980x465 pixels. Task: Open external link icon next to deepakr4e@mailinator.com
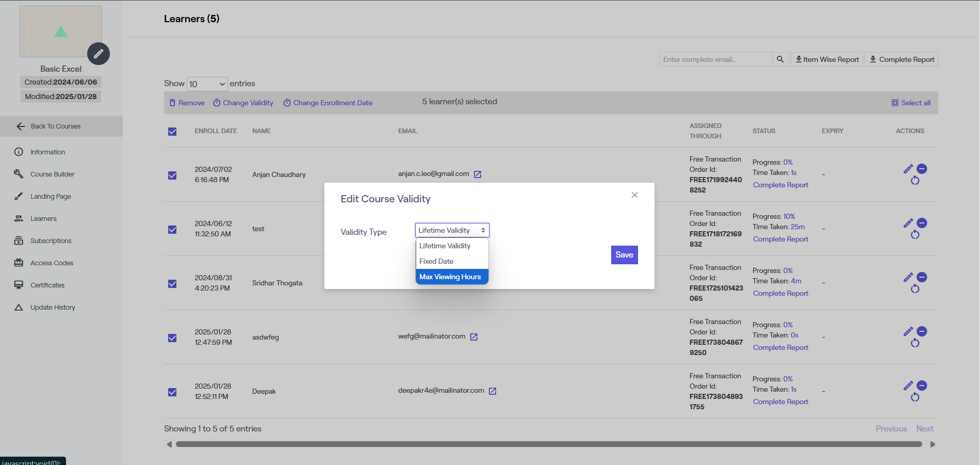pyautogui.click(x=493, y=391)
